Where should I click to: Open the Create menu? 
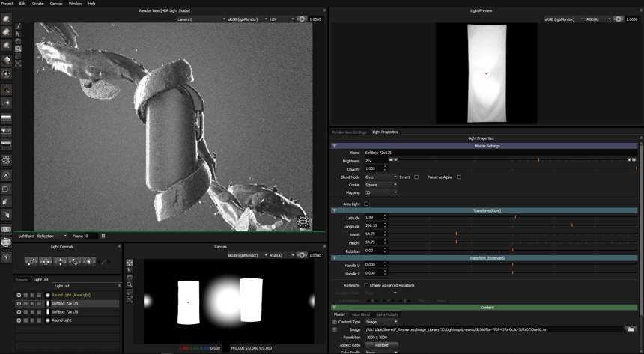(x=37, y=4)
